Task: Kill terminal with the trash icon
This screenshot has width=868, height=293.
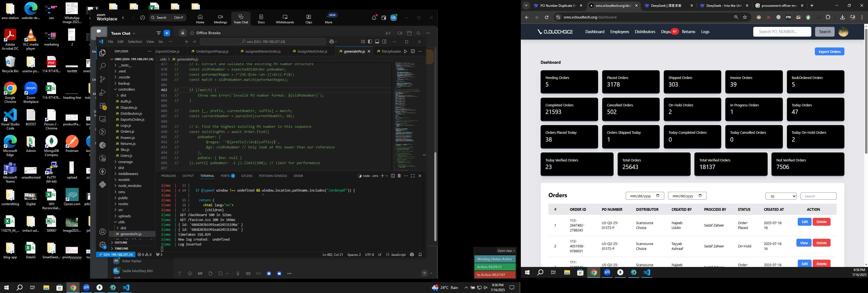Action: click(399, 176)
